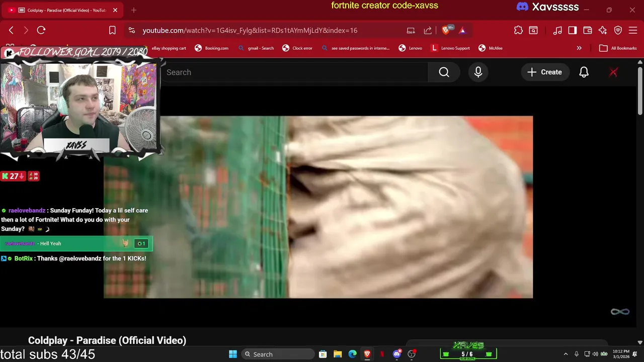Image resolution: width=644 pixels, height=362 pixels.
Task: Open the Booking.com bookmark
Action: click(x=211, y=48)
